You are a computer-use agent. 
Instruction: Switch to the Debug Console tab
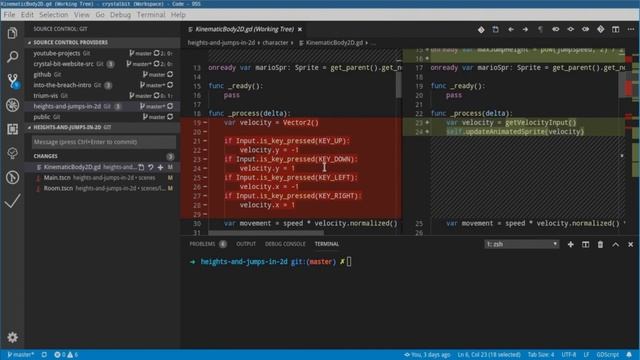(285, 244)
